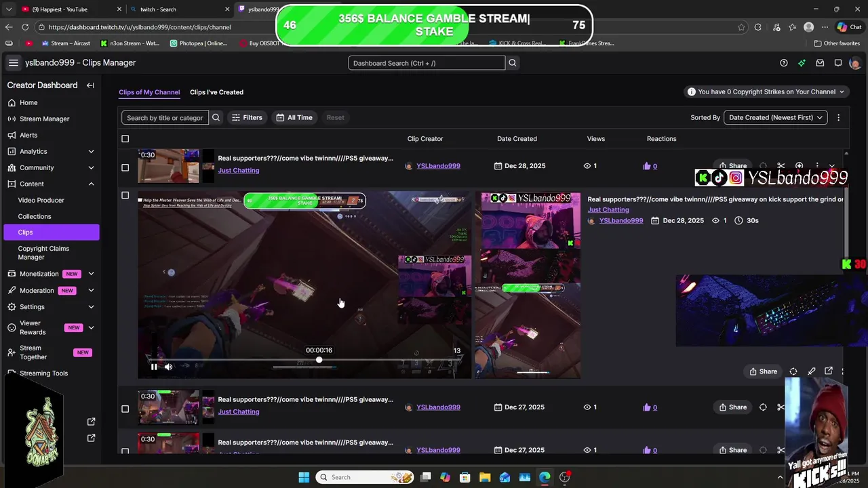Click the sword icon in the expanded clip actions

811,371
